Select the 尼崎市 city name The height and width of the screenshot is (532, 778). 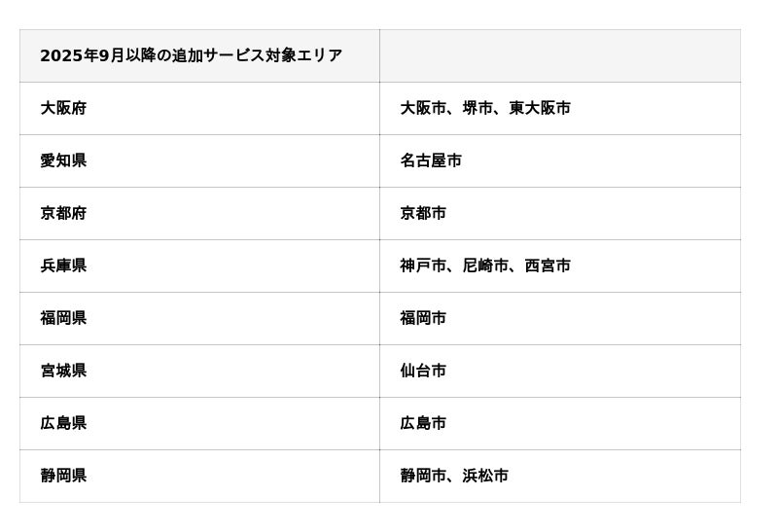click(x=485, y=266)
